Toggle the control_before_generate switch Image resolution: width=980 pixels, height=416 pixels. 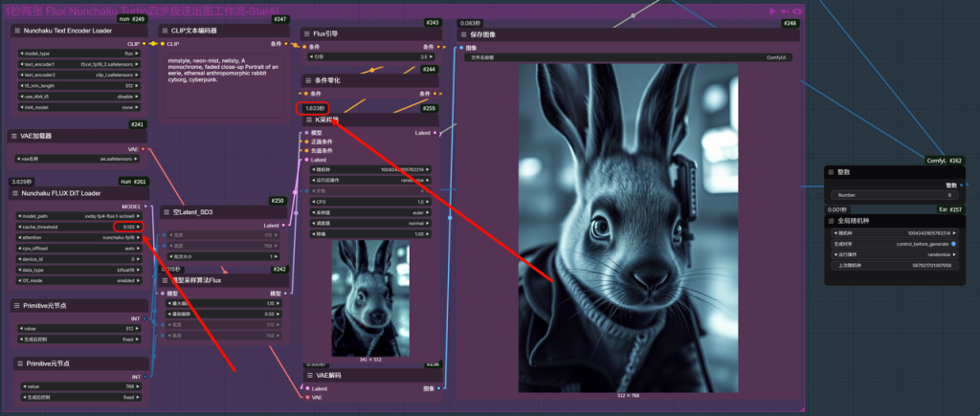pyautogui.click(x=953, y=243)
